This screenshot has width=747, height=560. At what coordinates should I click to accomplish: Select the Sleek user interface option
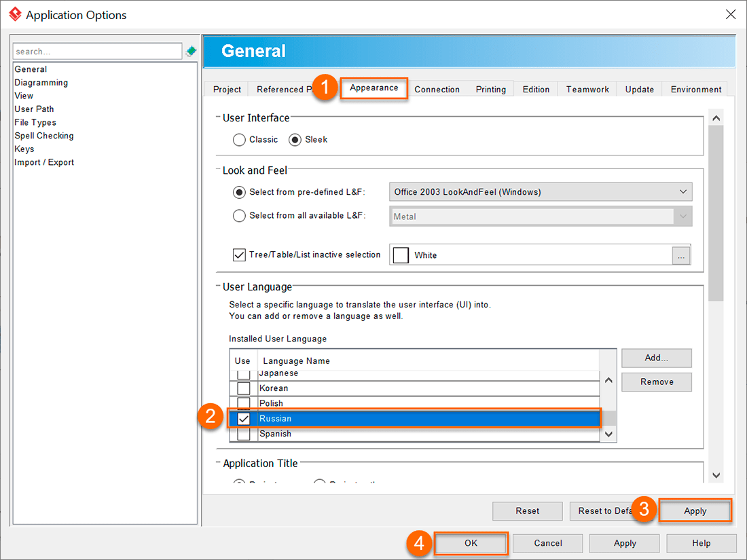pyautogui.click(x=295, y=140)
